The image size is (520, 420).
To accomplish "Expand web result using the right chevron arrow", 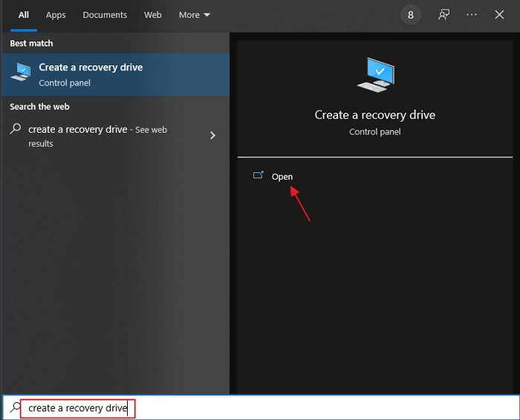I will click(212, 135).
